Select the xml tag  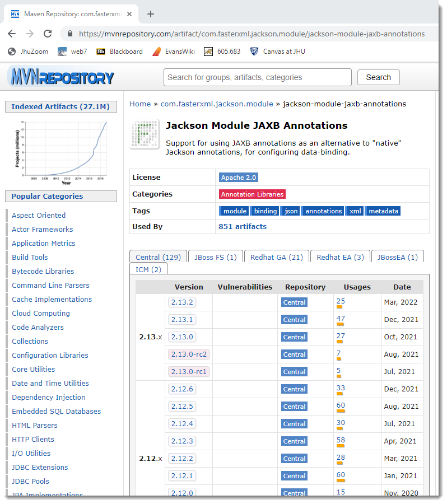point(355,211)
